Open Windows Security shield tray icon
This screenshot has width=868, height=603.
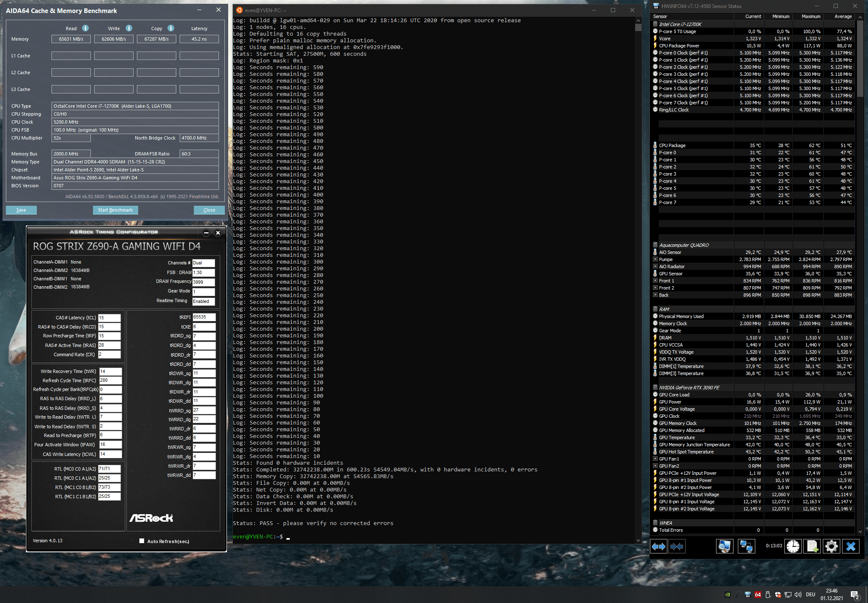pos(778,595)
